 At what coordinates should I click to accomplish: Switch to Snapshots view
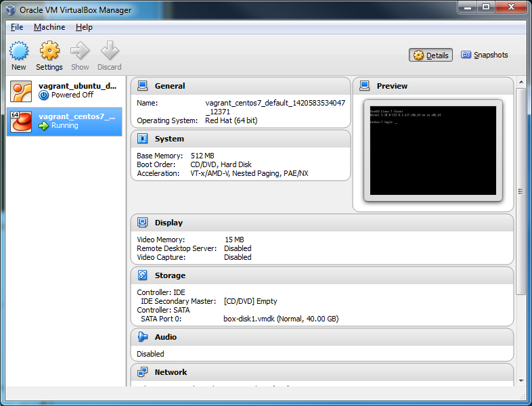pyautogui.click(x=484, y=55)
